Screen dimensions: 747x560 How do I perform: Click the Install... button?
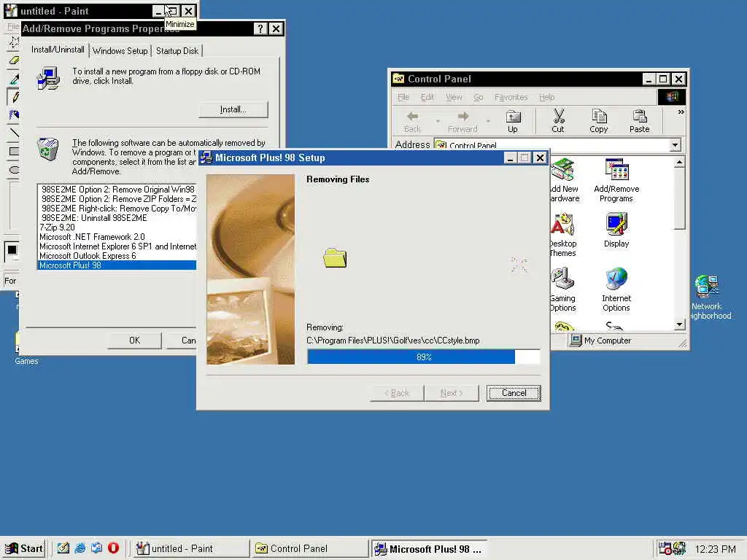pos(233,109)
